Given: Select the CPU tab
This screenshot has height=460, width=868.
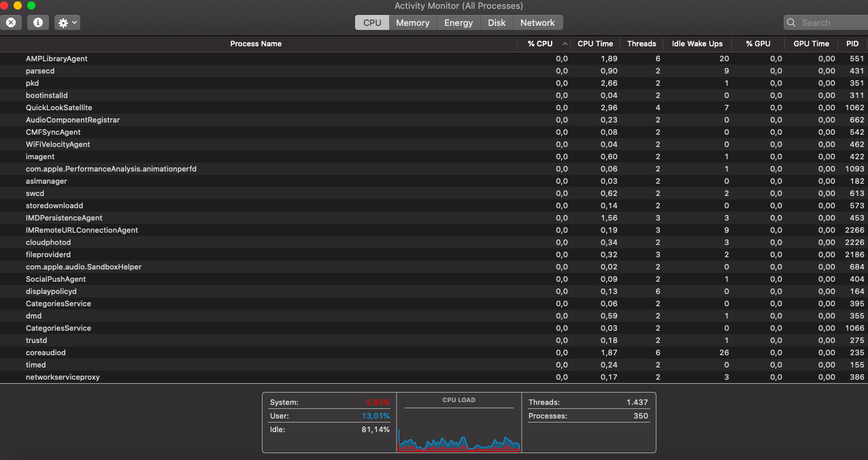Looking at the screenshot, I should pyautogui.click(x=372, y=22).
